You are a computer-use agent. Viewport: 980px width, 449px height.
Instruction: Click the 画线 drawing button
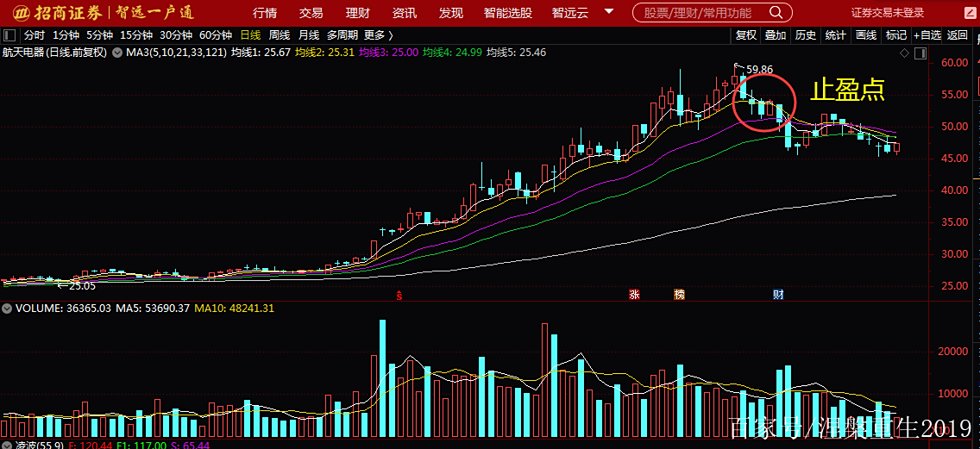(x=865, y=35)
